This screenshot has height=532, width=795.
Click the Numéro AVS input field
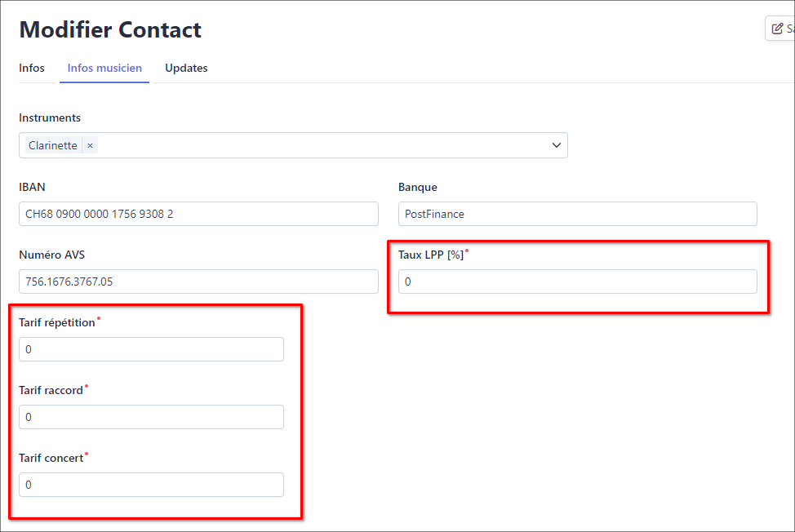(x=198, y=282)
